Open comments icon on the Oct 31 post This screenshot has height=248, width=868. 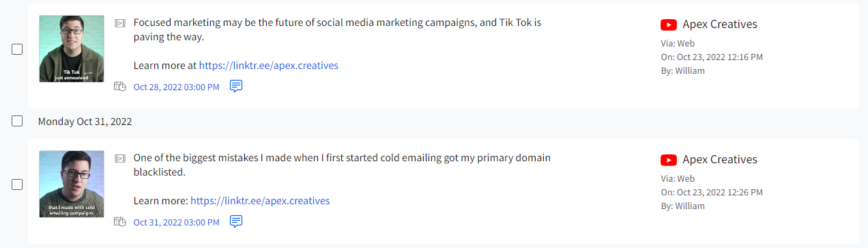pos(236,222)
